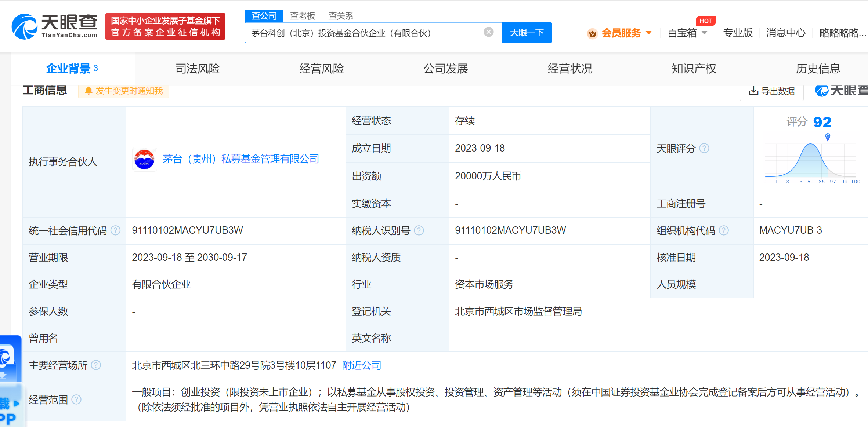The width and height of the screenshot is (868, 427).
Task: Click help icon next to 纳税人识别号
Action: [x=419, y=230]
